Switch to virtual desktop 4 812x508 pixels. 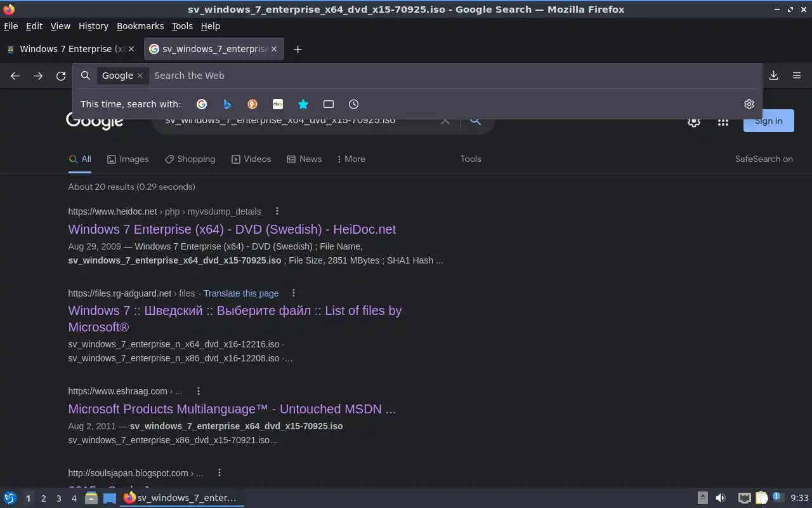[x=74, y=498]
